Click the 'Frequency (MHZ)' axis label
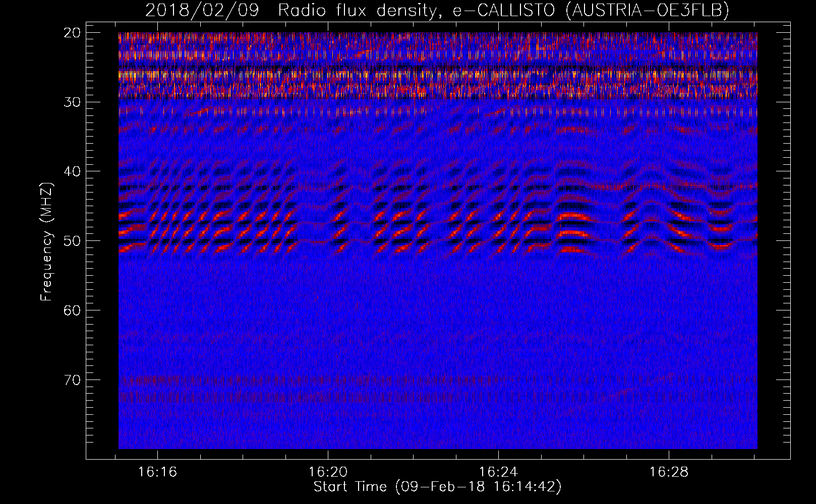This screenshot has width=816, height=504. (46, 241)
